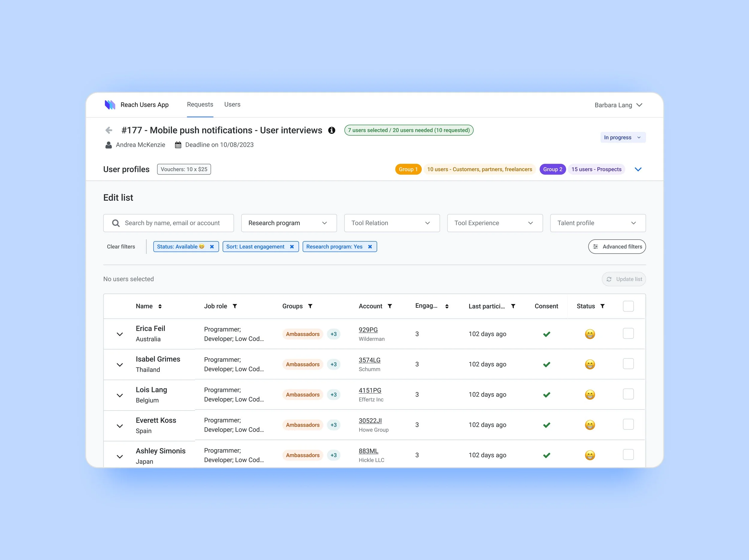Tick the select-all checkbox in table header
The image size is (749, 560).
[x=628, y=306]
